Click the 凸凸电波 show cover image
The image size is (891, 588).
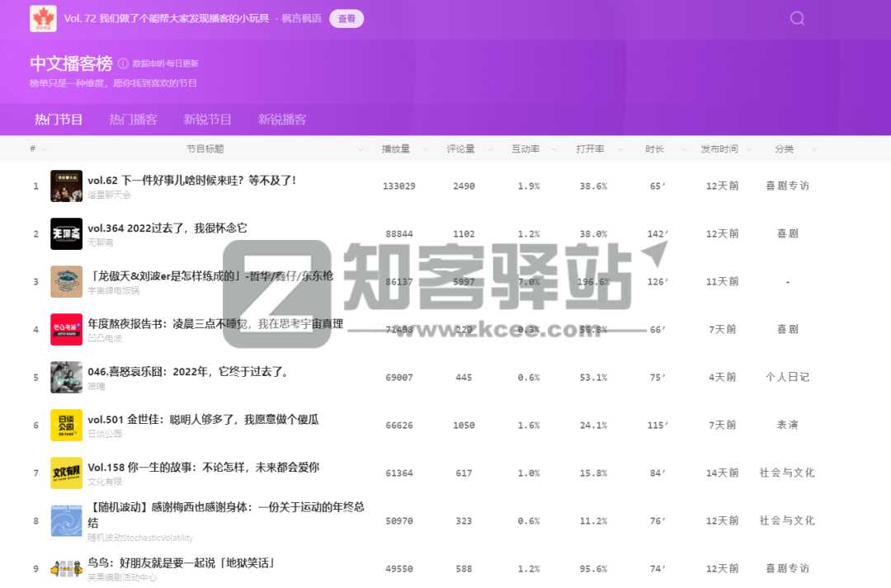coord(66,329)
